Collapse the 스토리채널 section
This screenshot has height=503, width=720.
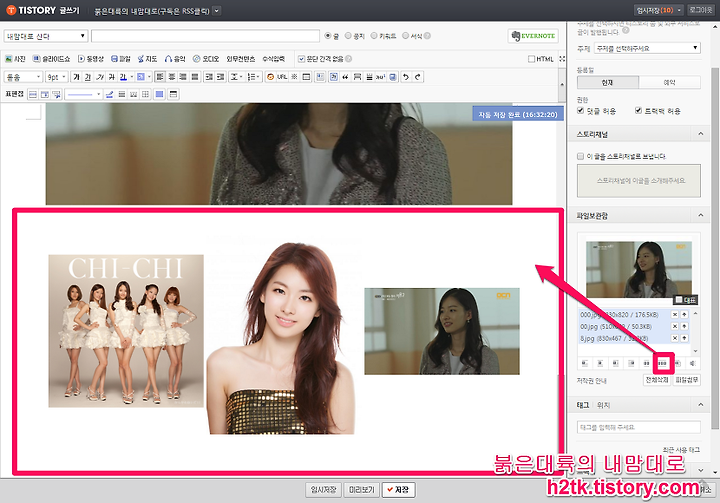coord(700,134)
